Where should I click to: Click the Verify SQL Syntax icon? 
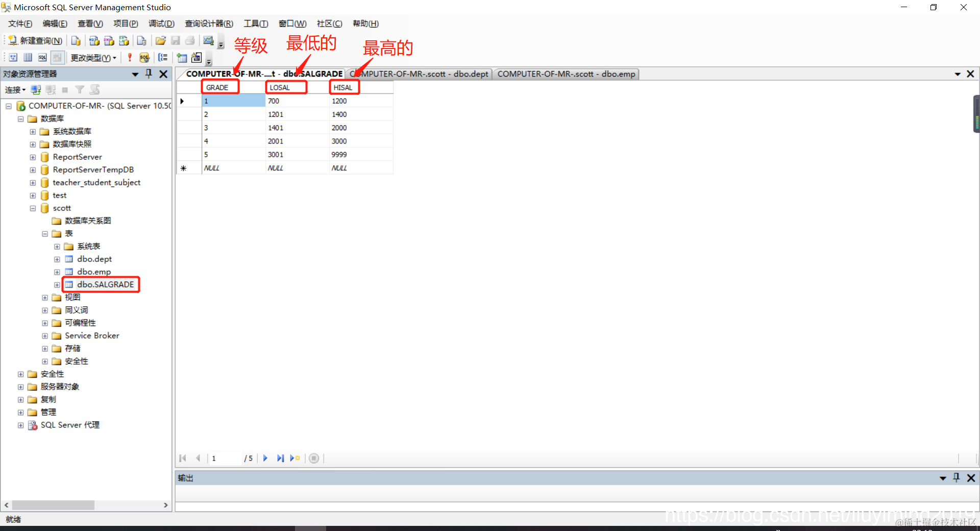click(144, 58)
